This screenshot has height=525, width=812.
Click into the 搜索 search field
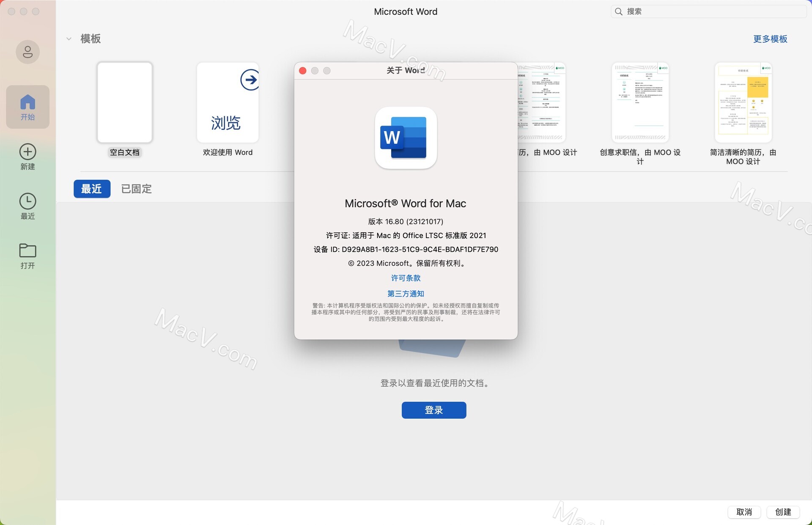click(708, 11)
